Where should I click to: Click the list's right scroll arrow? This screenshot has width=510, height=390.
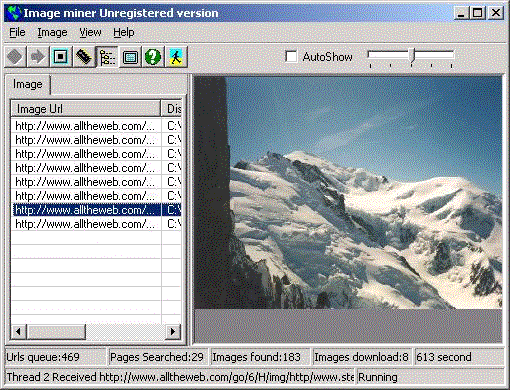(x=173, y=331)
